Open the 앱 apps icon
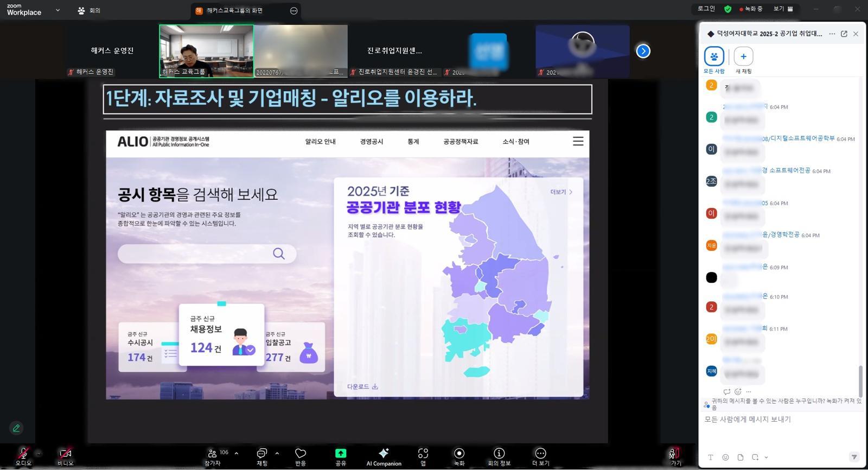The image size is (868, 470). [423, 456]
